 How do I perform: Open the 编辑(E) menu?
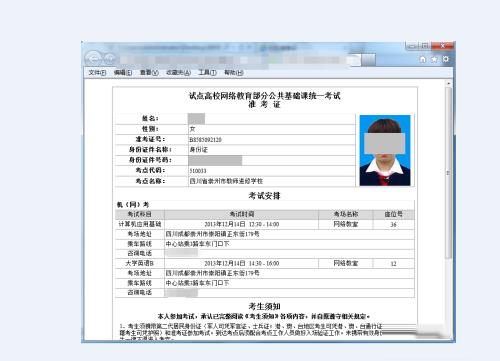(x=123, y=72)
